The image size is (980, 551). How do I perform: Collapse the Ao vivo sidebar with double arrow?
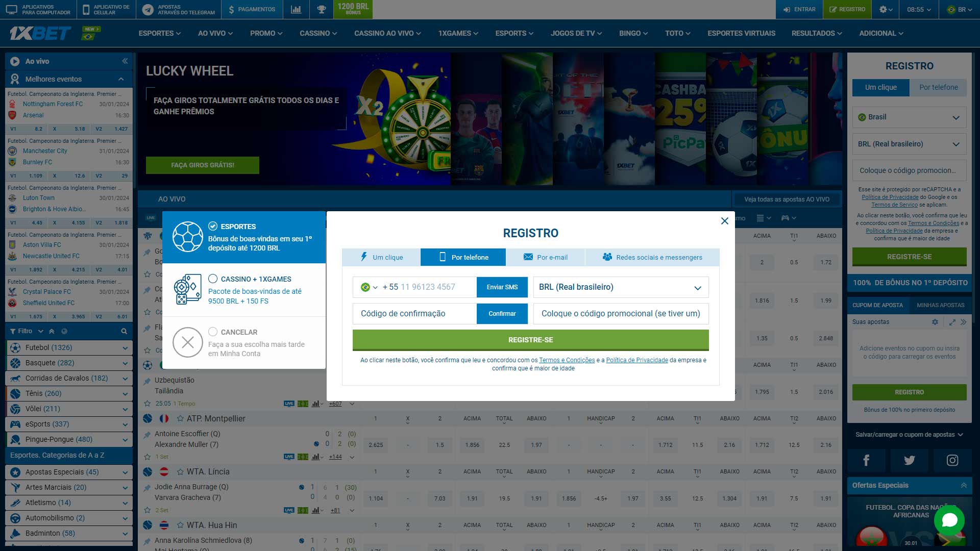pos(125,61)
